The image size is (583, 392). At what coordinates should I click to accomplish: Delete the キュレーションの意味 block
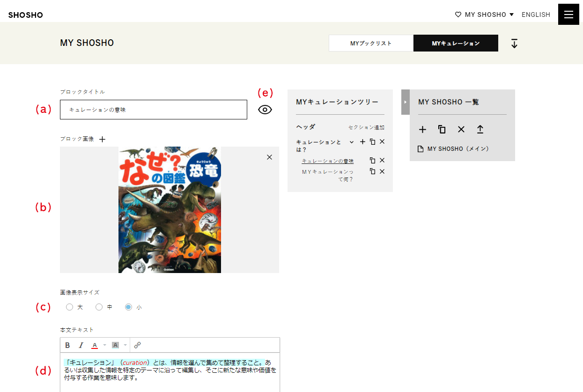(x=382, y=160)
